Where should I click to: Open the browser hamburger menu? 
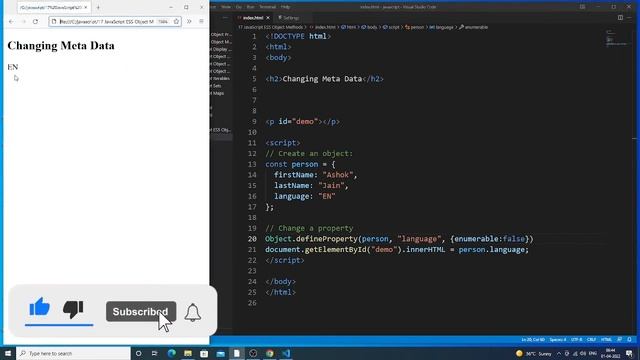point(201,22)
